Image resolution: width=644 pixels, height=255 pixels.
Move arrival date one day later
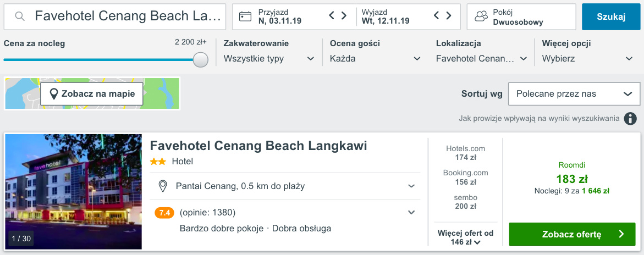(344, 16)
